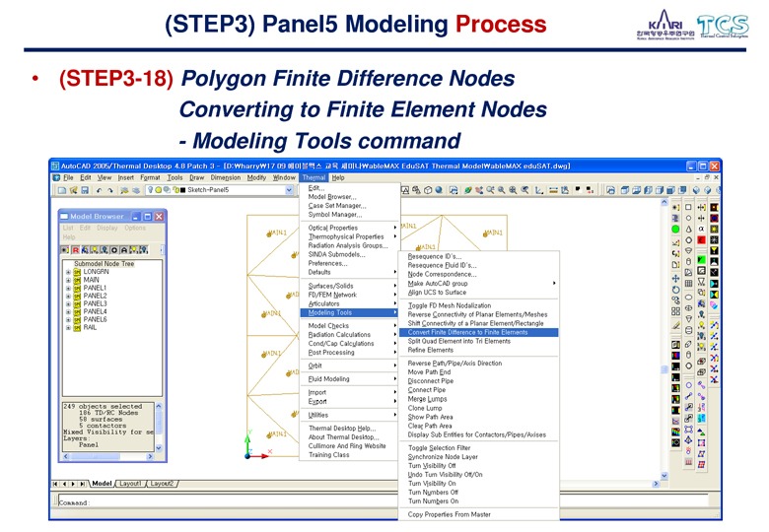The image size is (769, 532).
Task: Click the pink eraser icon in the right toolbar
Action: click(x=714, y=305)
